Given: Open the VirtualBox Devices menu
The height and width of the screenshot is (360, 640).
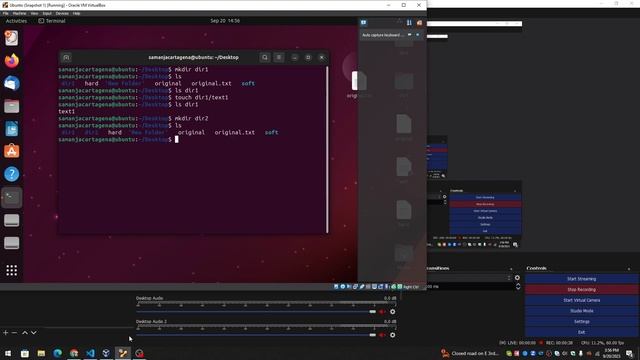Looking at the screenshot, I should tap(62, 13).
